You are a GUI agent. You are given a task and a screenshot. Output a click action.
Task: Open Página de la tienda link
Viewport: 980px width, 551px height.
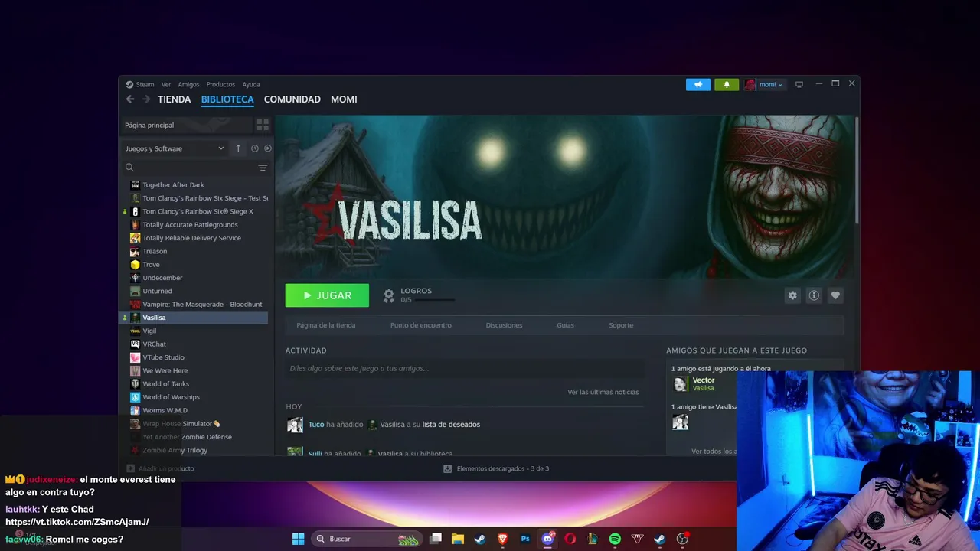coord(326,325)
